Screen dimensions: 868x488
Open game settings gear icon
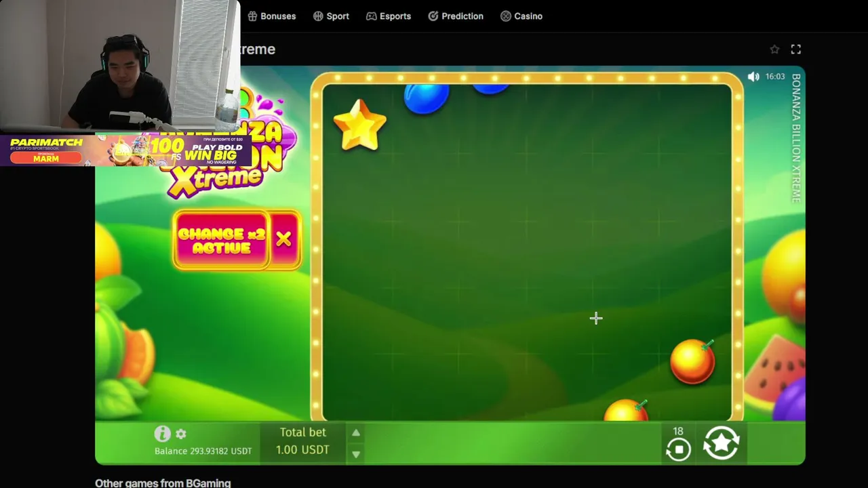[181, 434]
